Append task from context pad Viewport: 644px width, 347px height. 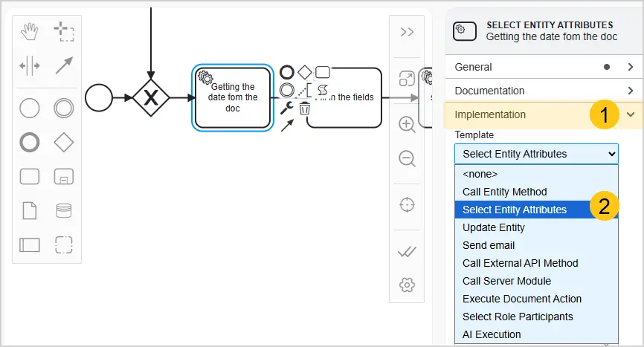coord(323,72)
